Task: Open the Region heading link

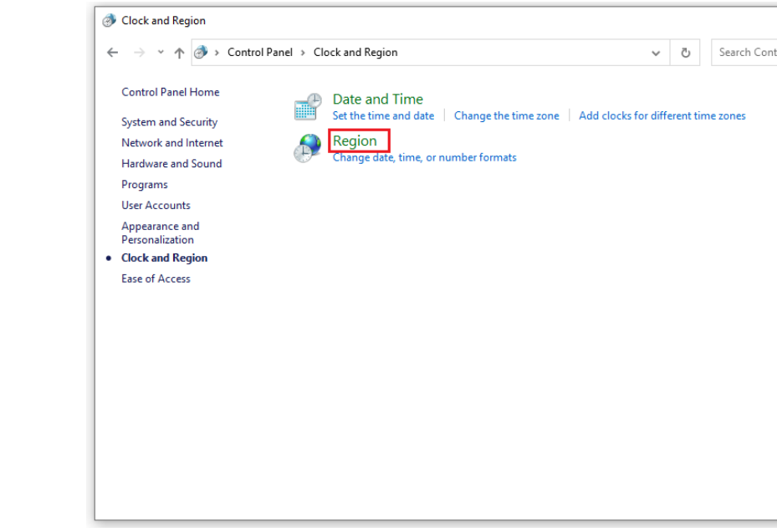Action: 355,141
